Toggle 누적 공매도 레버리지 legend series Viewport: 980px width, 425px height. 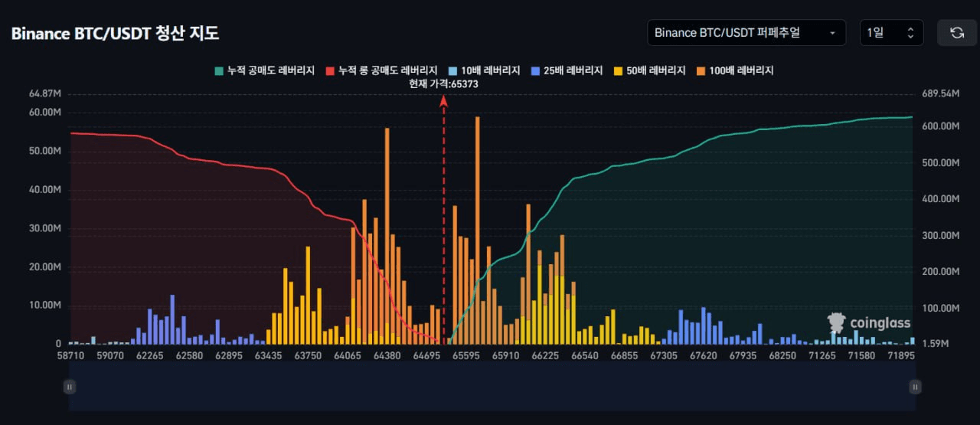coord(266,70)
